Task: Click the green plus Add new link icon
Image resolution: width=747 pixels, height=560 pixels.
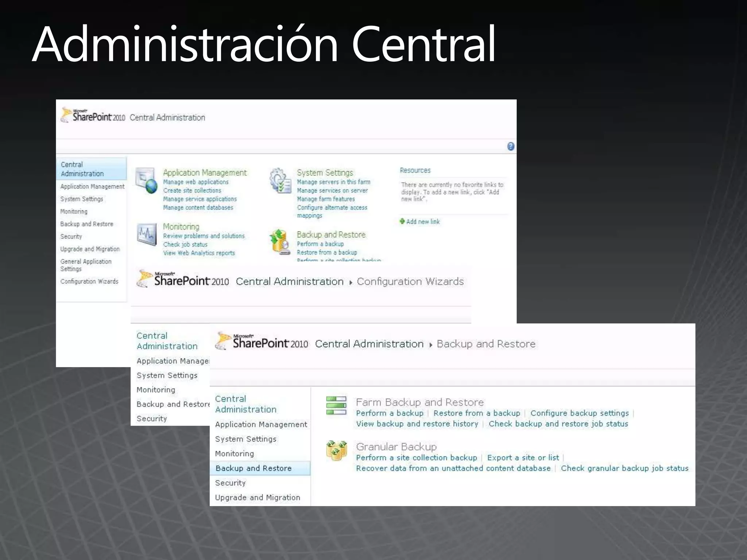Action: click(x=402, y=221)
